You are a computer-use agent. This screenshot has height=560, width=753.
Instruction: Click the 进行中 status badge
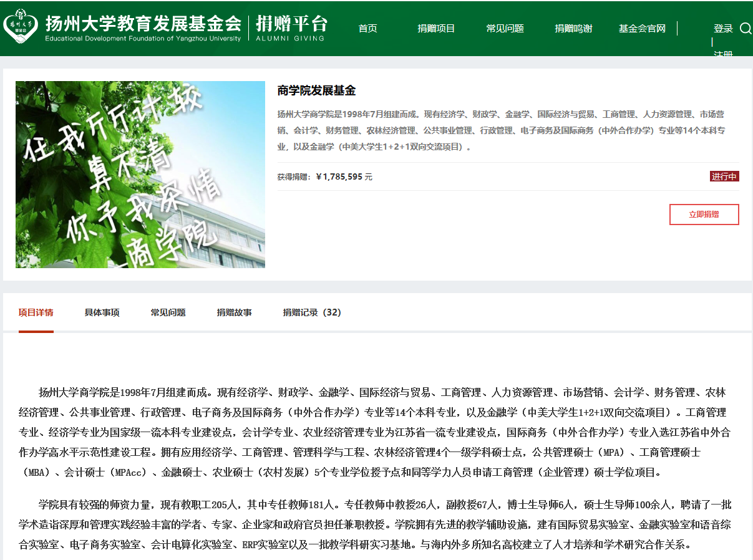(x=724, y=176)
